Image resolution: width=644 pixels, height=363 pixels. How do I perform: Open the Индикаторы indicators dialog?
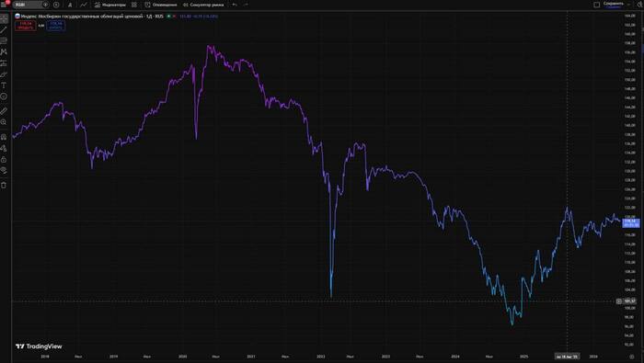click(x=110, y=5)
